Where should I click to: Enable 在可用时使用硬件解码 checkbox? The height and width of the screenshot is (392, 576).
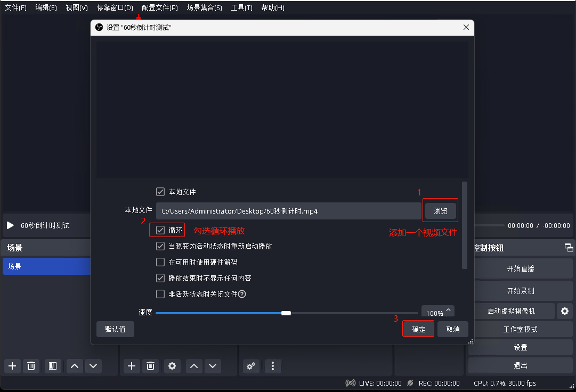click(x=160, y=262)
